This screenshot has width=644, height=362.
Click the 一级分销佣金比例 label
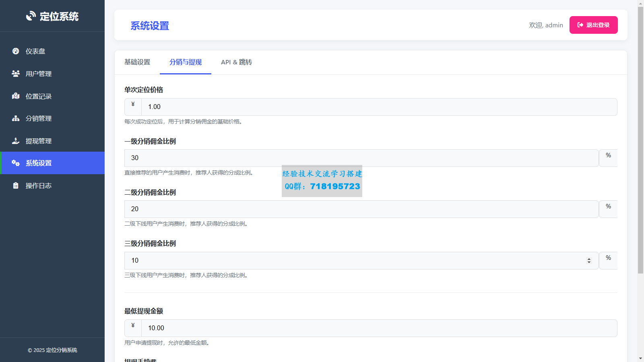coord(150,141)
